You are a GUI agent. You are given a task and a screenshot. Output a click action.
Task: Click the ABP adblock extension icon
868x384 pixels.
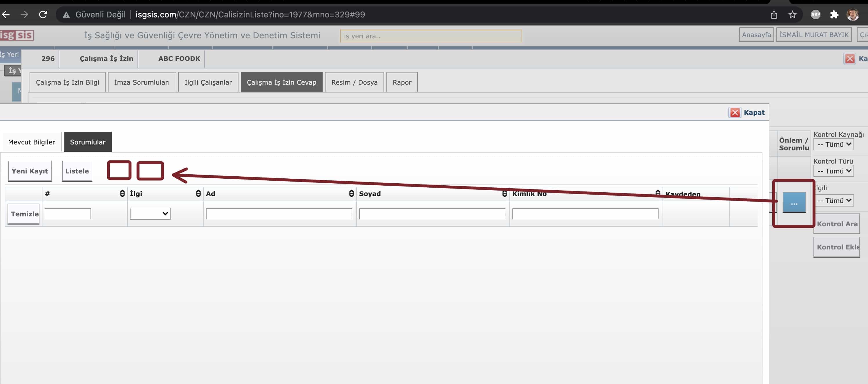coord(815,15)
